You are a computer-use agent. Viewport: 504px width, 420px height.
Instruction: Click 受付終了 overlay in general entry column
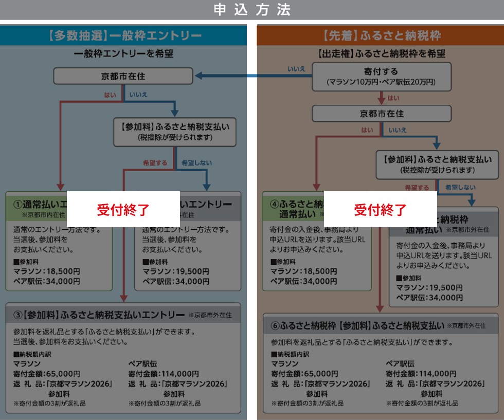coord(123,210)
